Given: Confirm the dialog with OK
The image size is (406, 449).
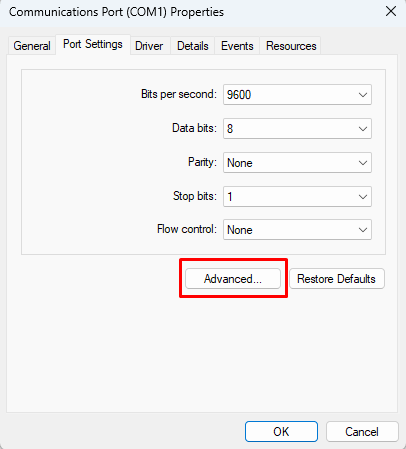Looking at the screenshot, I should pos(281,432).
